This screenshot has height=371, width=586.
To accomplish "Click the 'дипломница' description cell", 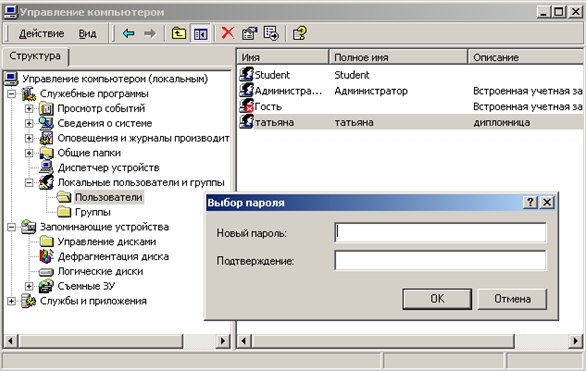I will point(502,122).
